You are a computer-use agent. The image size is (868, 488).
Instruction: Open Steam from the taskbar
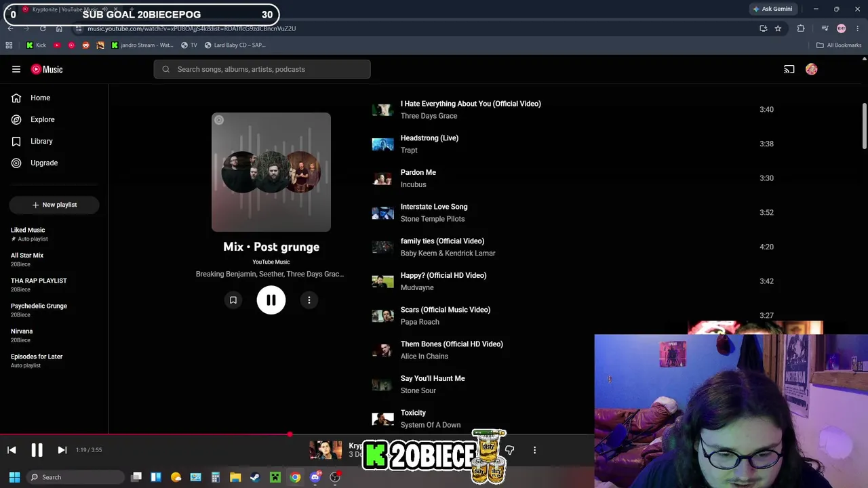(255, 477)
